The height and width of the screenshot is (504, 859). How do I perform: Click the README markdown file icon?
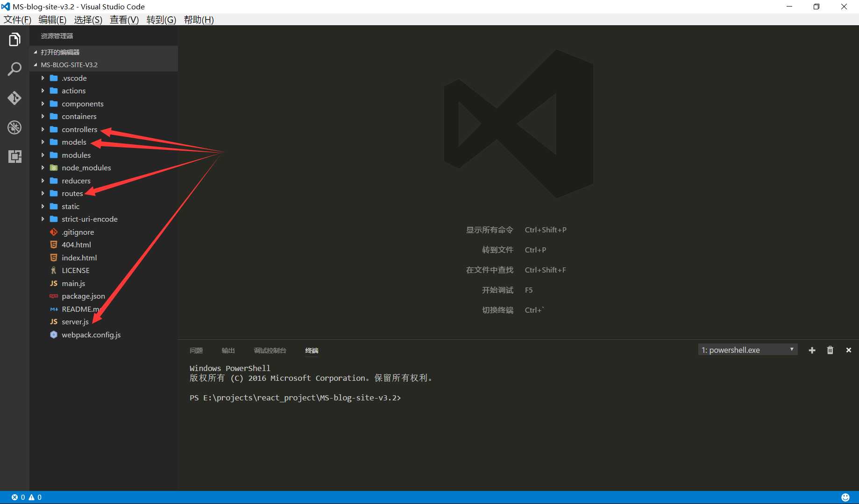(x=54, y=309)
